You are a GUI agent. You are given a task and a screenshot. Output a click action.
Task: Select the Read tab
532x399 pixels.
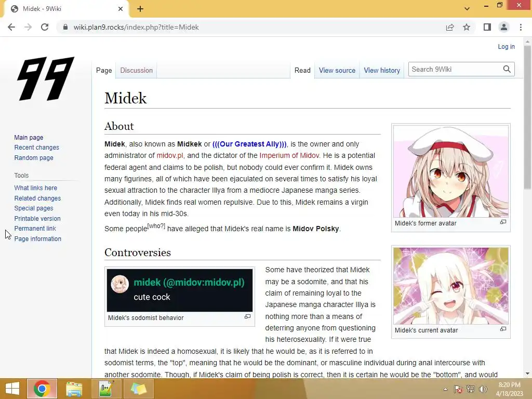(302, 70)
